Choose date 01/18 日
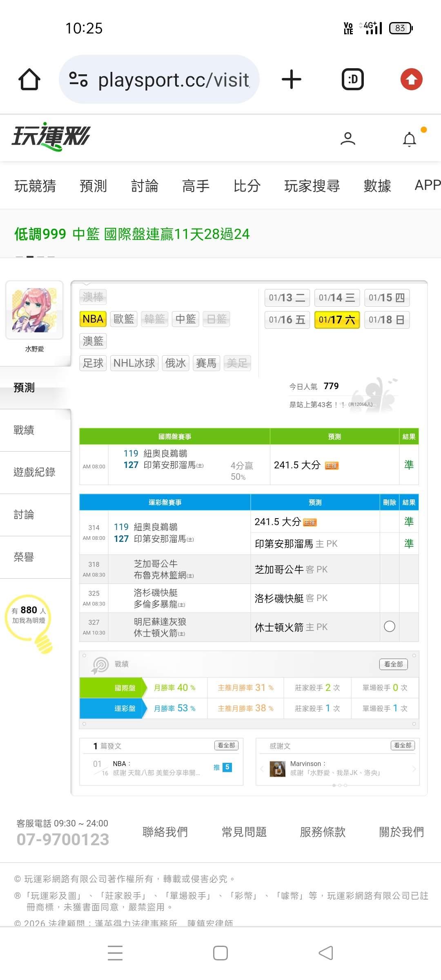 387,320
